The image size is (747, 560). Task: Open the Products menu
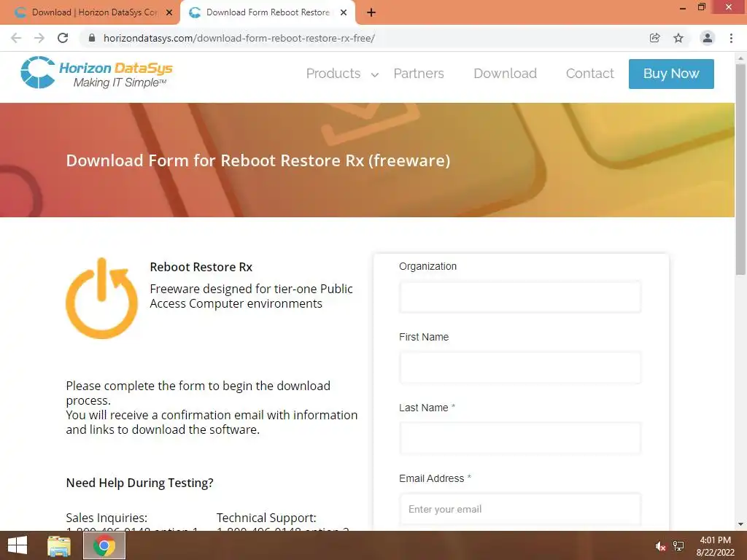click(x=333, y=74)
